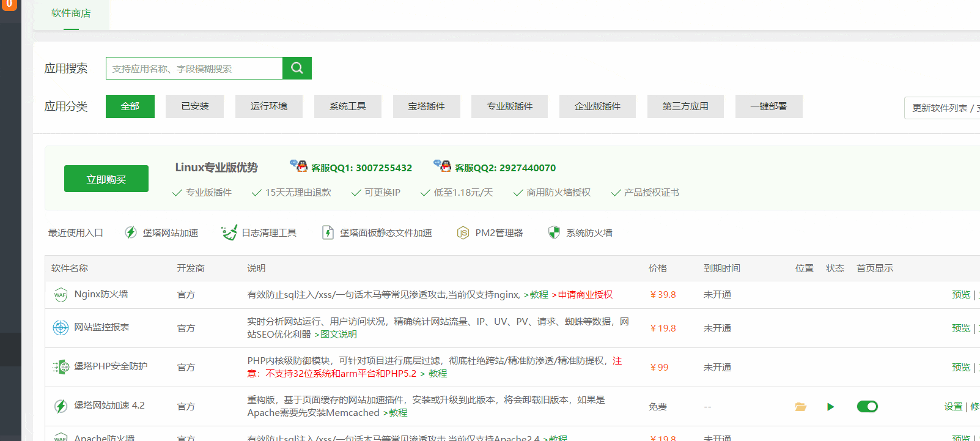Image resolution: width=980 pixels, height=441 pixels.
Task: Click the 客服QQ1: 3007255432 text
Action: pyautogui.click(x=362, y=168)
